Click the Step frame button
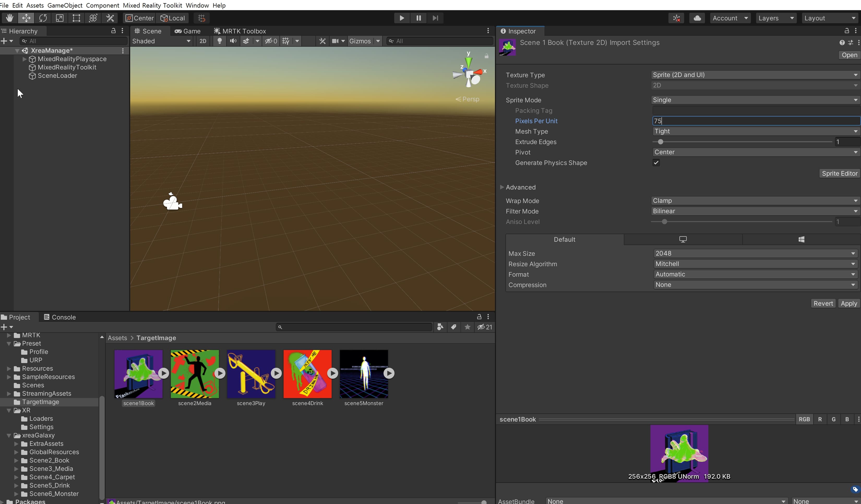 (x=435, y=18)
